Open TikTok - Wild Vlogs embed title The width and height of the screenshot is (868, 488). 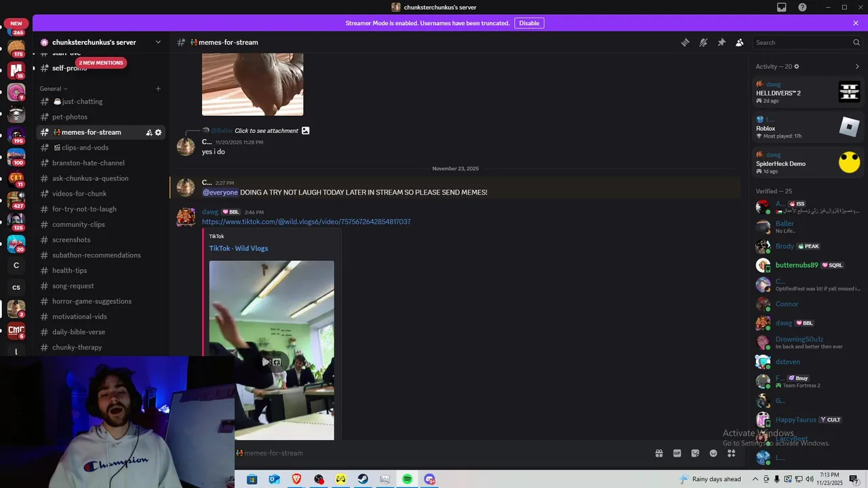pyautogui.click(x=239, y=248)
